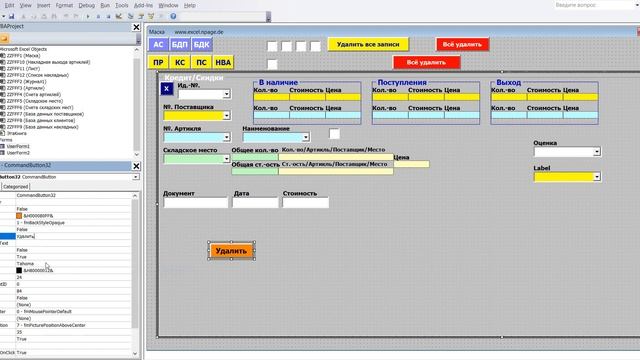This screenshot has width=640, height=360.
Task: Check the fourth checkbox in the top row
Action: coord(316,46)
